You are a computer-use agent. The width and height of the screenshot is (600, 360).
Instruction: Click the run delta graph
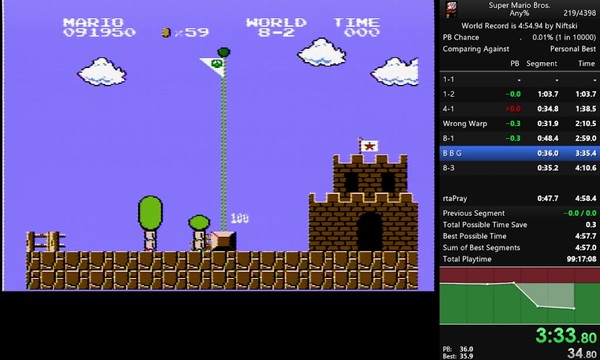coord(520,296)
